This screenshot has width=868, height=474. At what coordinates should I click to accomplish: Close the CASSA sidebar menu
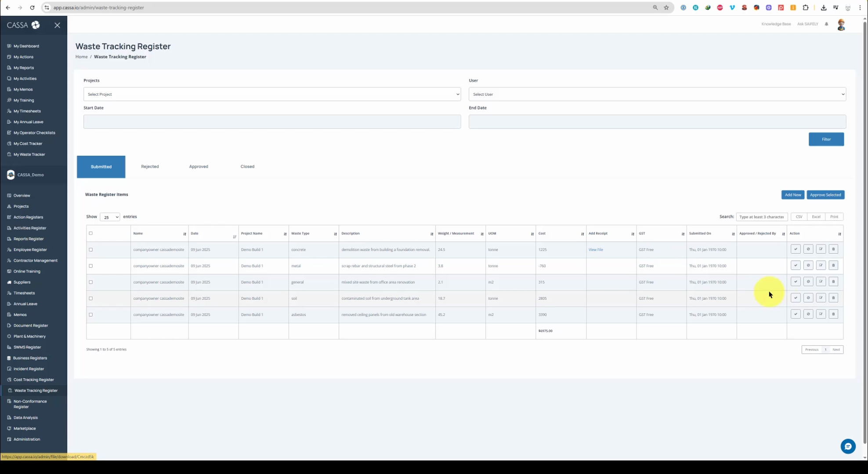(x=57, y=25)
